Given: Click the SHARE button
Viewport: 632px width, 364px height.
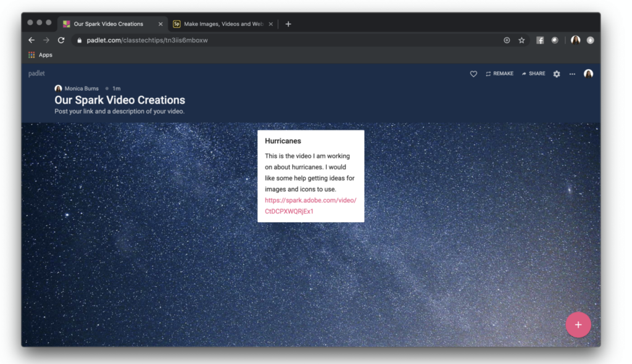Looking at the screenshot, I should pyautogui.click(x=533, y=74).
